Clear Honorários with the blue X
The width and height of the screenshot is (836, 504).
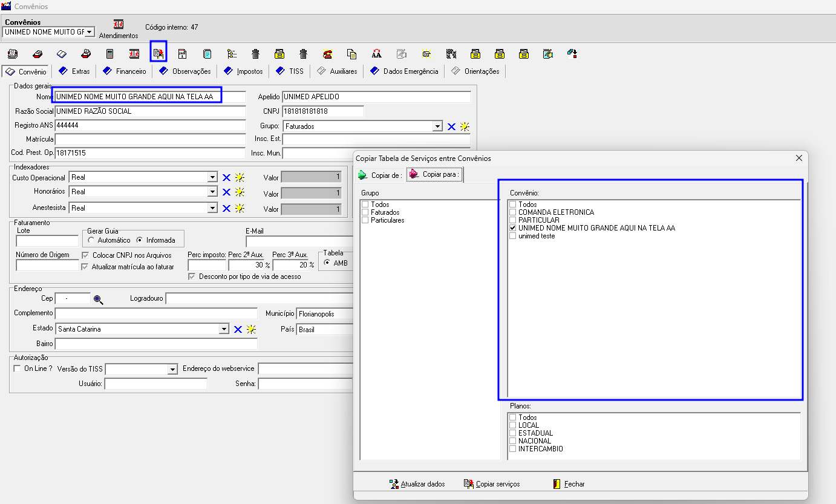(x=226, y=192)
